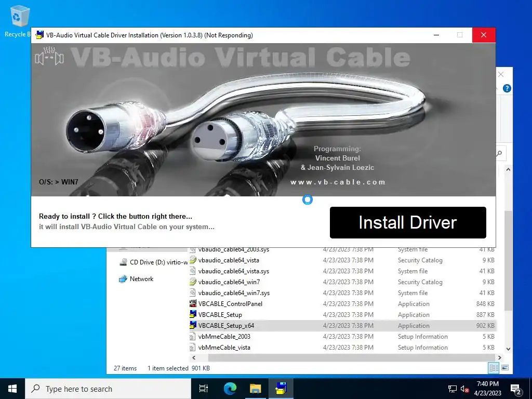
Task: Click horizontal scrollbar right arrow
Action: [x=499, y=357]
